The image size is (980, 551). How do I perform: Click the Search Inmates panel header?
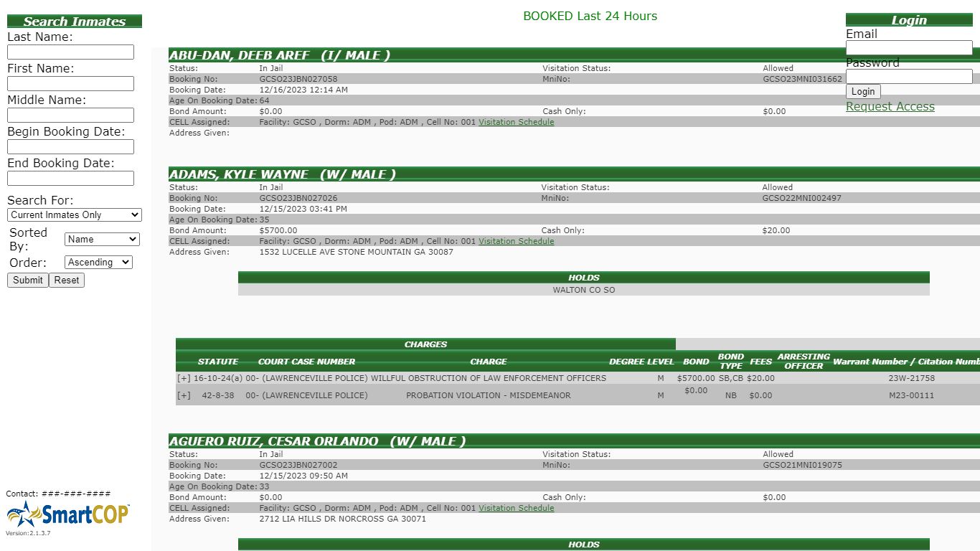tap(75, 22)
